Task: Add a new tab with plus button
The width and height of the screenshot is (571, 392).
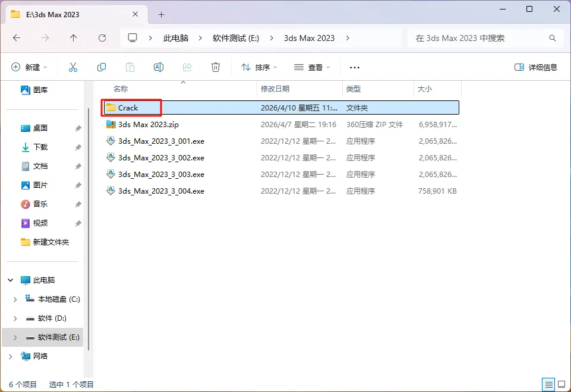Action: pos(162,15)
